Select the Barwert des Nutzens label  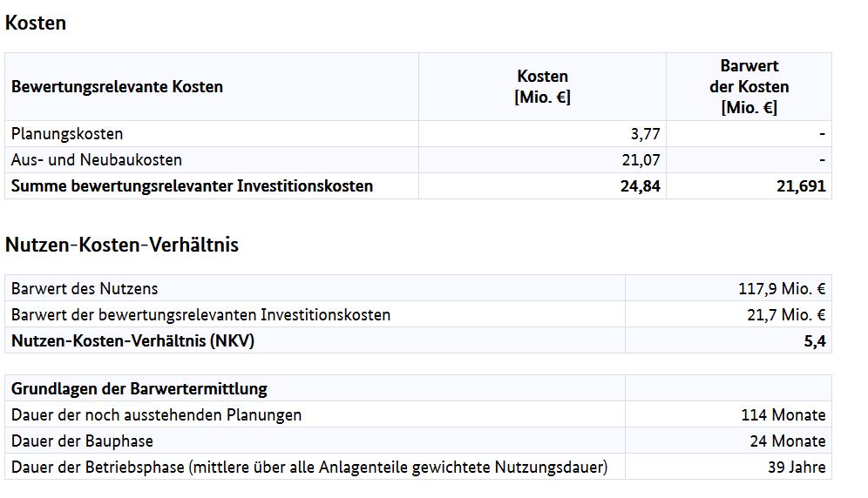tap(85, 289)
